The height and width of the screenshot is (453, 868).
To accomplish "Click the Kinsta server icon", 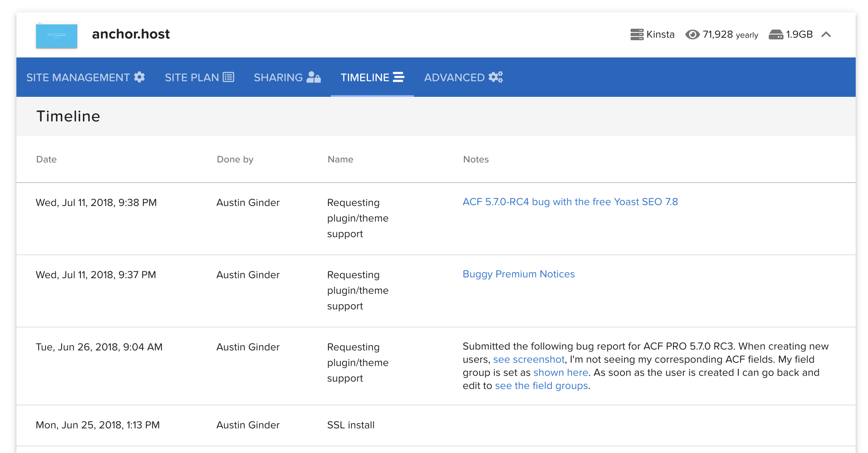I will tap(637, 34).
